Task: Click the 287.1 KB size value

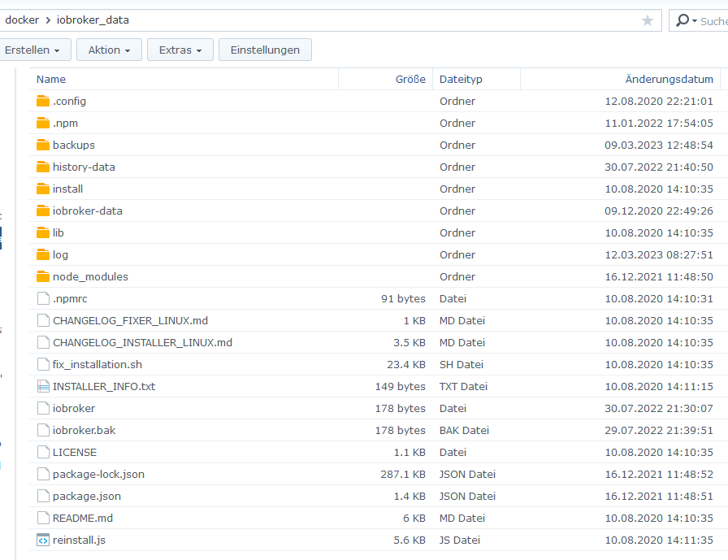Action: [x=403, y=474]
